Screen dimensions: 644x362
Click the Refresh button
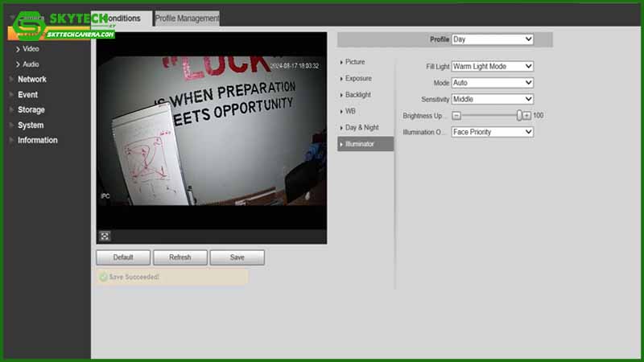tap(180, 257)
